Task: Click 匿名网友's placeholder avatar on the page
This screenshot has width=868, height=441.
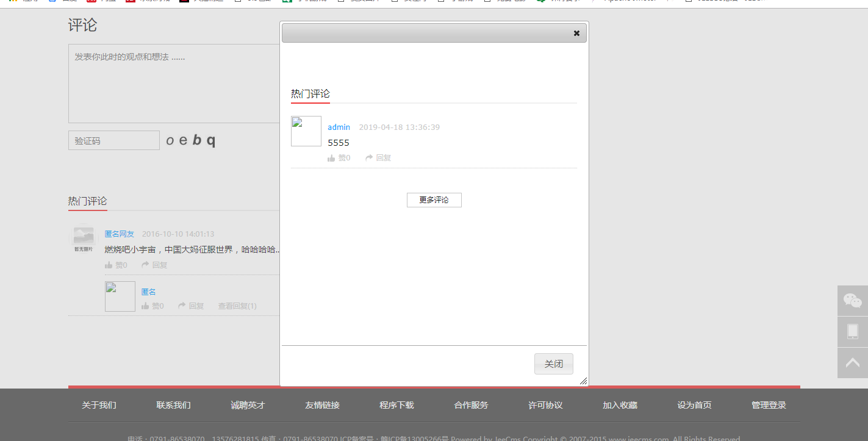Action: click(84, 239)
